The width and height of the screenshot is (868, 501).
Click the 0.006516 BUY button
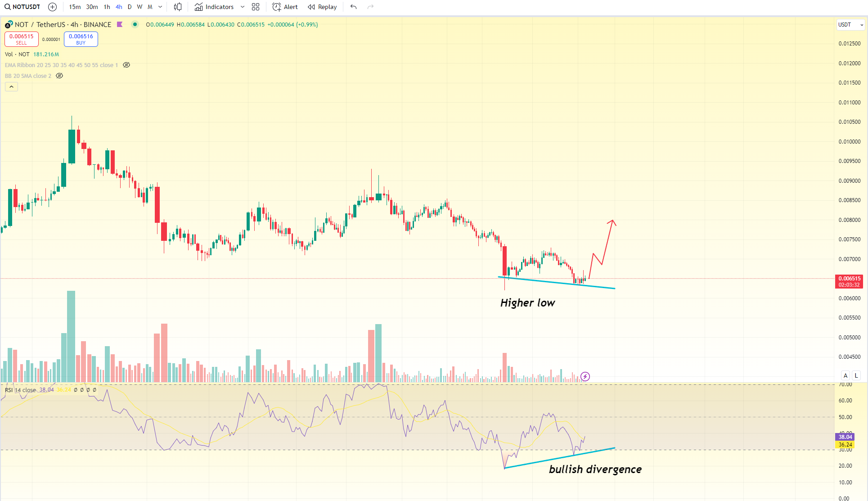(81, 39)
